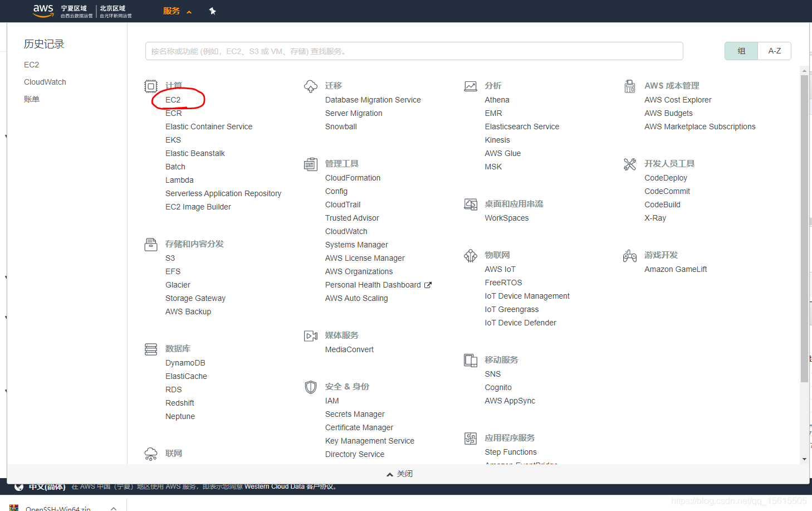
Task: Switch to grouped view with 组 button
Action: [741, 51]
